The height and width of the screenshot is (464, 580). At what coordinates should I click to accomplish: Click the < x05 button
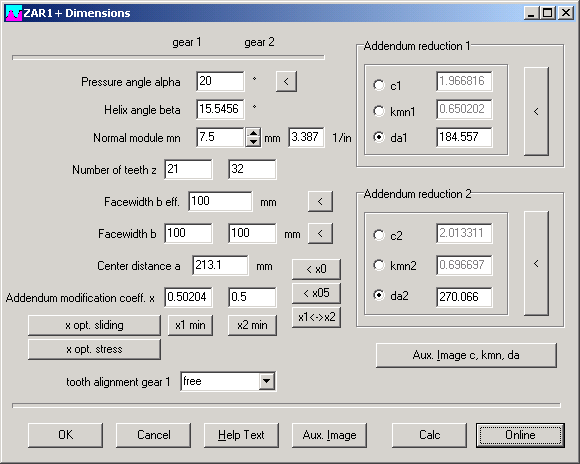316,293
